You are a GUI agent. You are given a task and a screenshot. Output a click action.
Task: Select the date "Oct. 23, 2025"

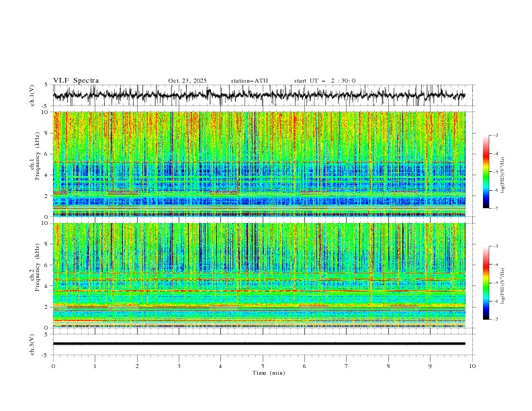pyautogui.click(x=187, y=81)
